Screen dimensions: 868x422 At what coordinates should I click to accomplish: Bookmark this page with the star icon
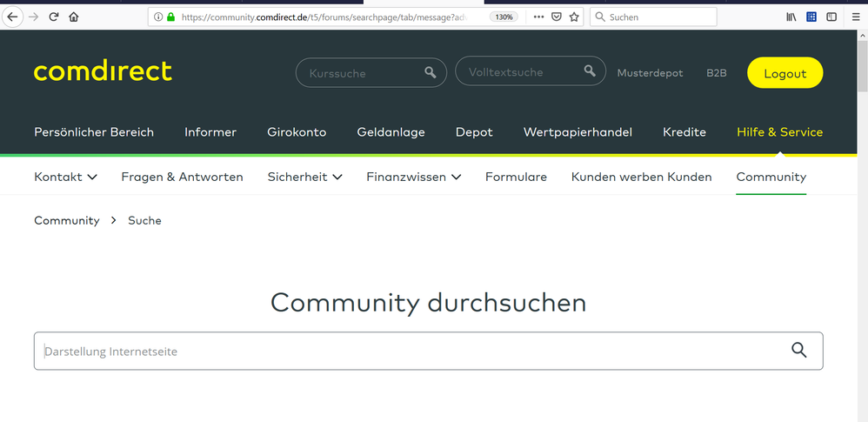coord(574,17)
